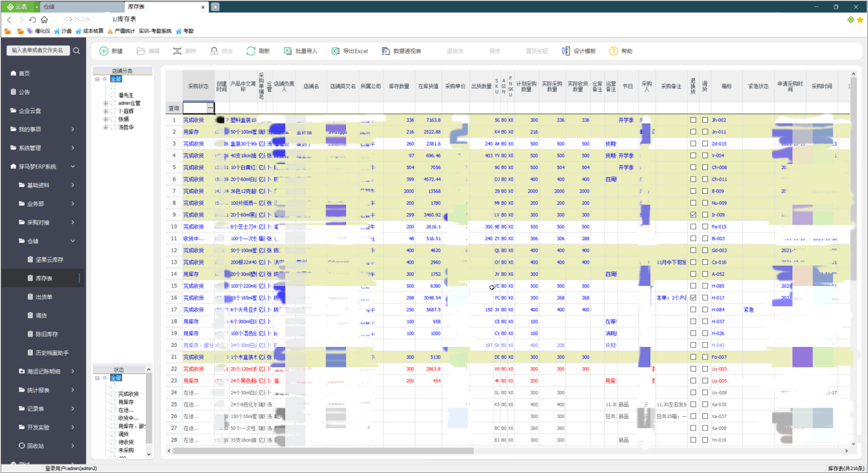868x473 pixels.
Task: Select 完成收货 in the 状态 filter tree
Action: tap(128, 394)
